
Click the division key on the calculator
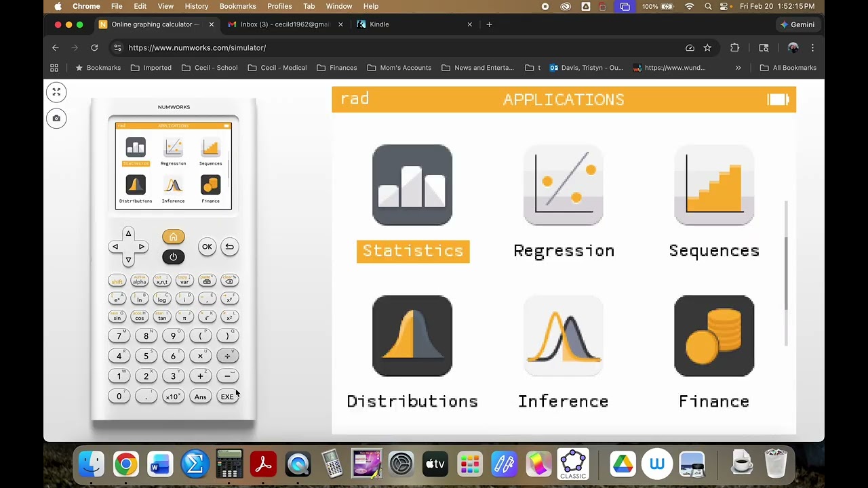point(227,356)
